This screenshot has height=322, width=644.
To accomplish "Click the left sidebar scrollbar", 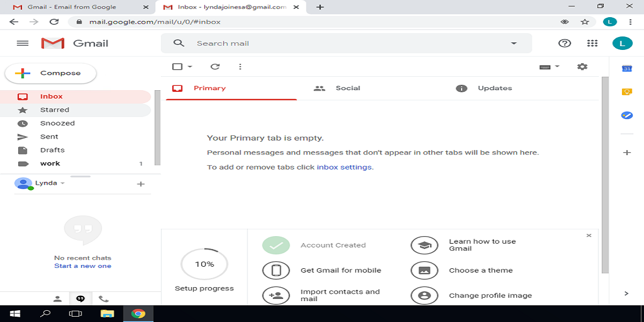I will (x=157, y=128).
